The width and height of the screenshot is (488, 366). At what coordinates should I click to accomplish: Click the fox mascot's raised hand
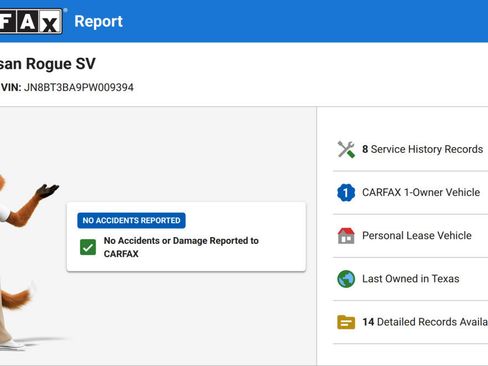pos(47,191)
